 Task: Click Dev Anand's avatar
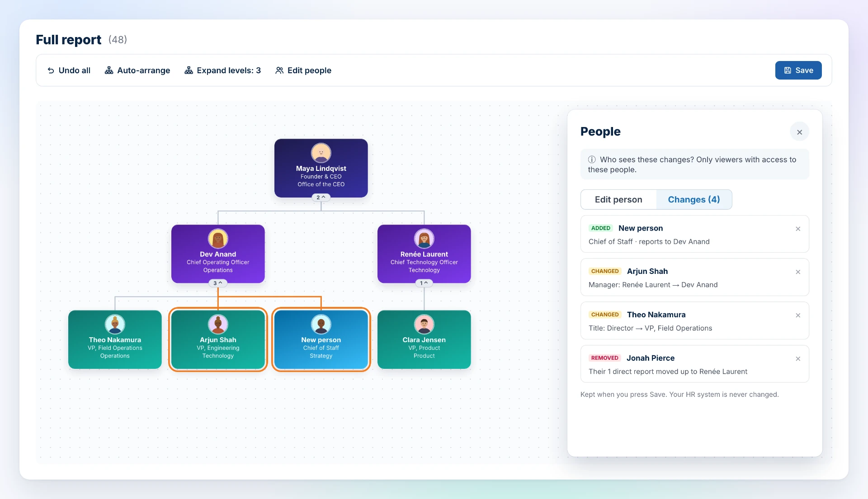coord(218,239)
